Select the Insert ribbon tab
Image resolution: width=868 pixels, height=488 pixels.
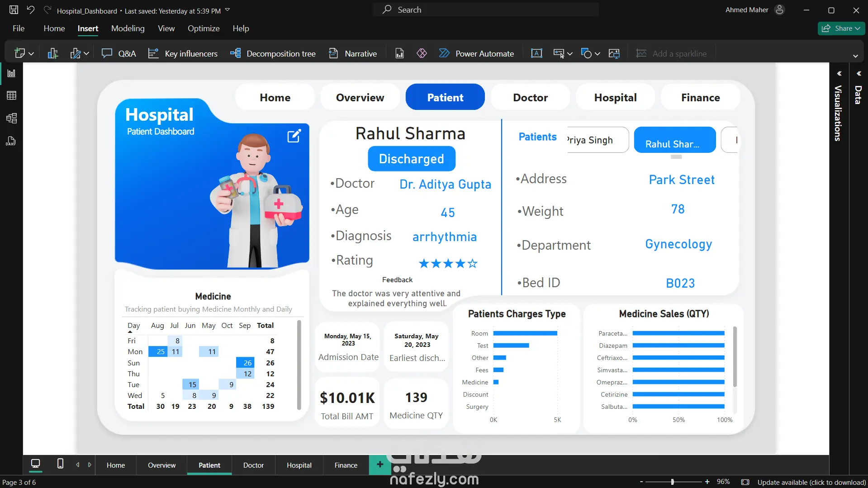pos(88,28)
